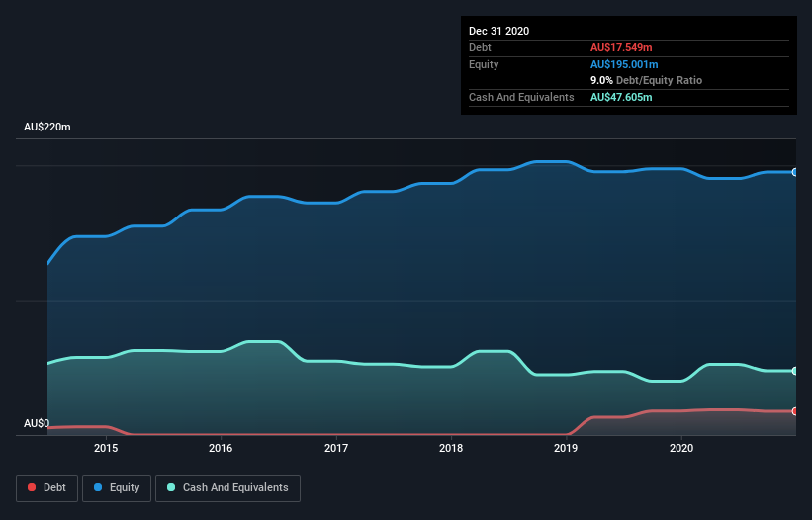
Task: Click the Dec 31 2020 tooltip date
Action: pyautogui.click(x=499, y=31)
